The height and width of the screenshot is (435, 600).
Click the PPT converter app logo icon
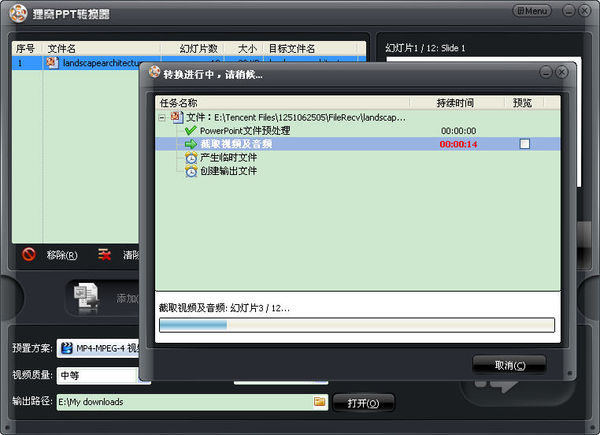pyautogui.click(x=18, y=13)
